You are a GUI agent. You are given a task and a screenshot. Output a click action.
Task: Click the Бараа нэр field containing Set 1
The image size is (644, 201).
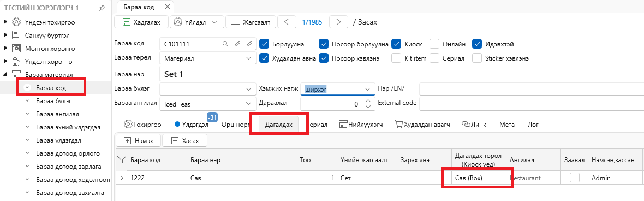click(401, 74)
